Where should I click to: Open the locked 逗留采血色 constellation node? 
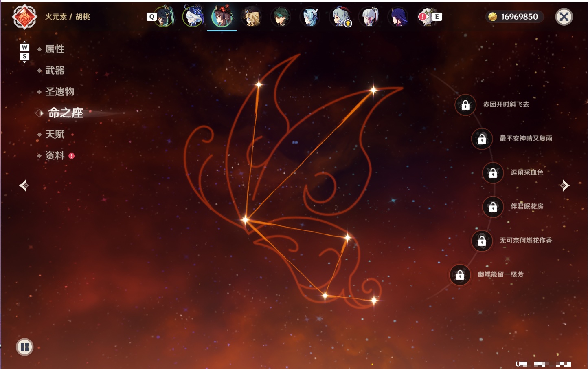pyautogui.click(x=493, y=172)
